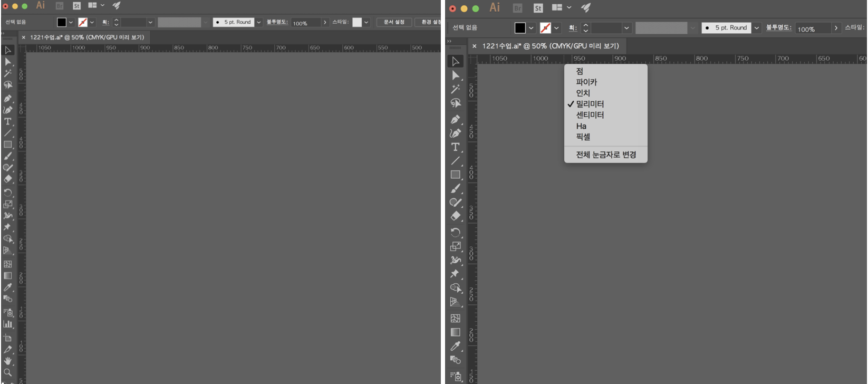The width and height of the screenshot is (868, 384).
Task: Select Pen tool in window without popup menu
Action: tap(8, 98)
